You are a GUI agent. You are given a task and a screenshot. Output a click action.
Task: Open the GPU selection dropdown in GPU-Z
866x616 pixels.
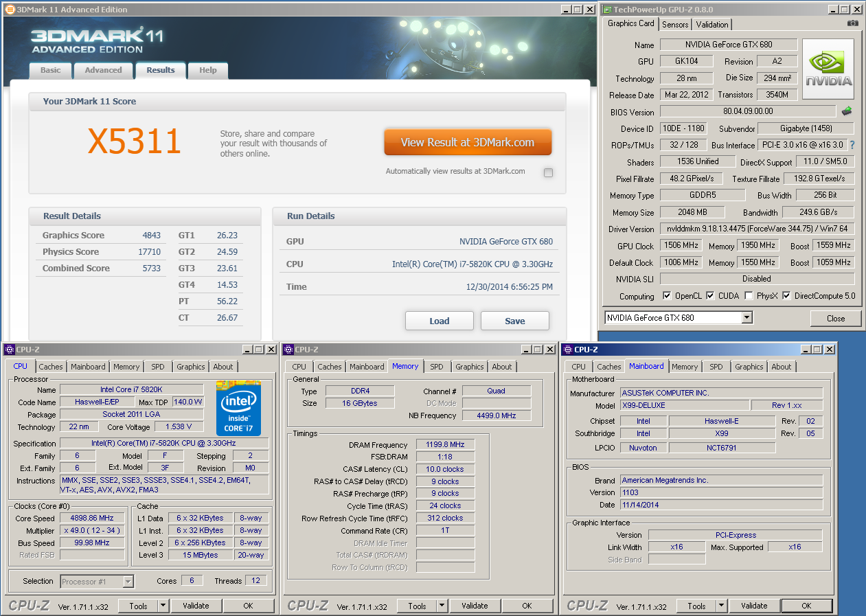pos(747,318)
